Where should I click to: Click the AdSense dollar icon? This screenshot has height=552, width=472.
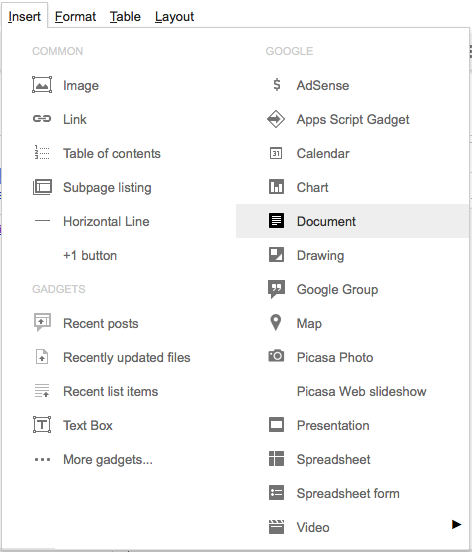click(x=277, y=85)
